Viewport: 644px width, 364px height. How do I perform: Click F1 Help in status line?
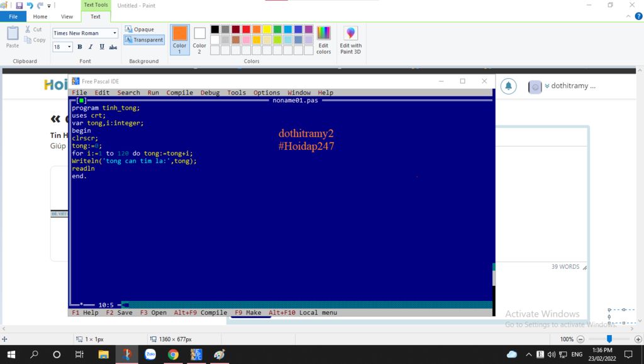coord(85,312)
